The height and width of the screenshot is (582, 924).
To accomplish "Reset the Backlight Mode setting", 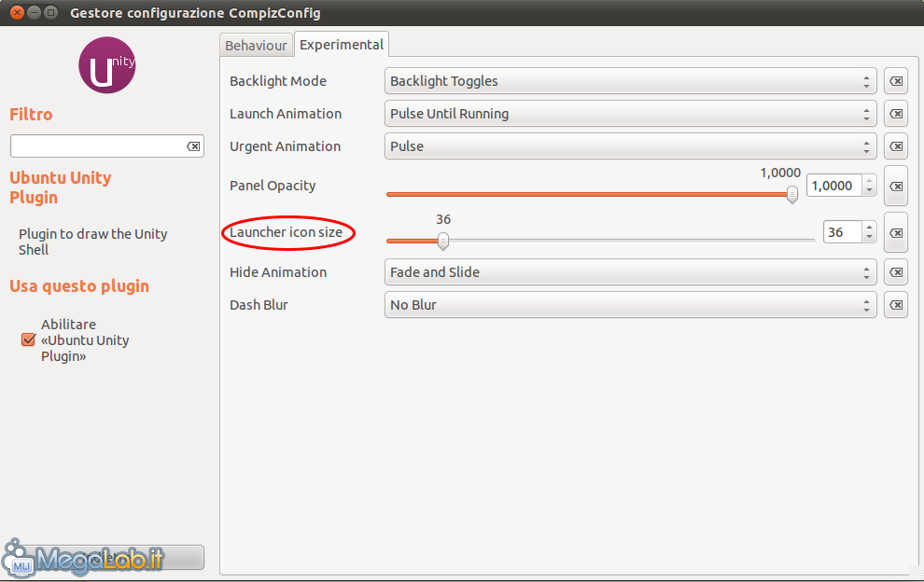I will (896, 81).
